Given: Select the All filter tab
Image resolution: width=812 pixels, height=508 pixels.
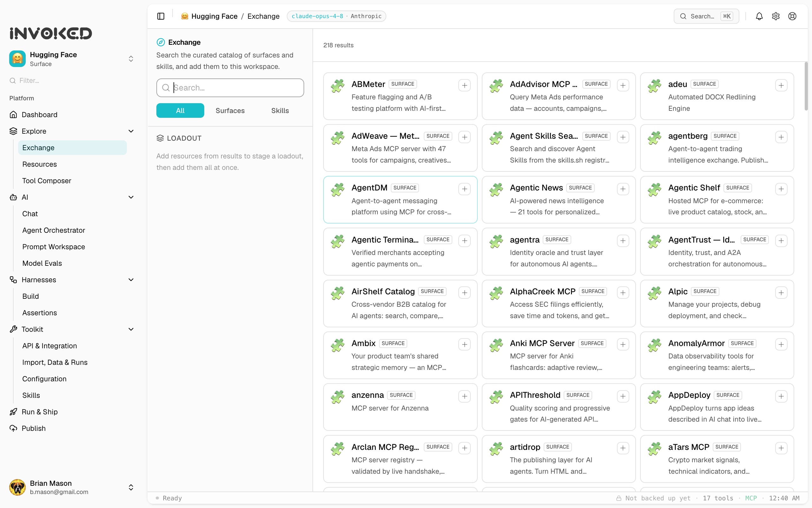Looking at the screenshot, I should 180,110.
